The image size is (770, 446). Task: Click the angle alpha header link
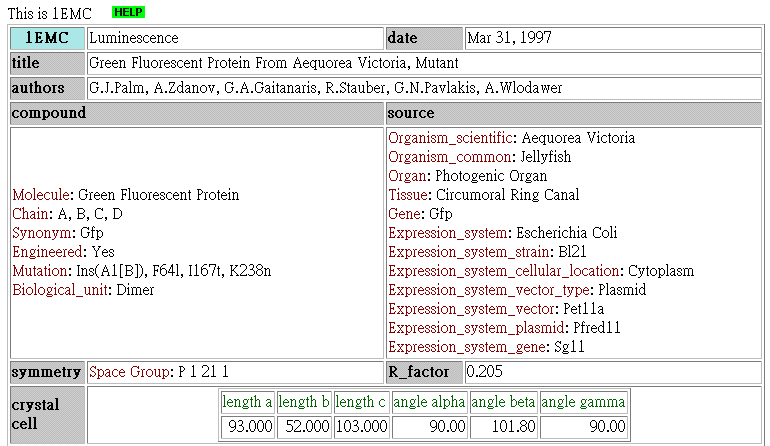tap(429, 402)
